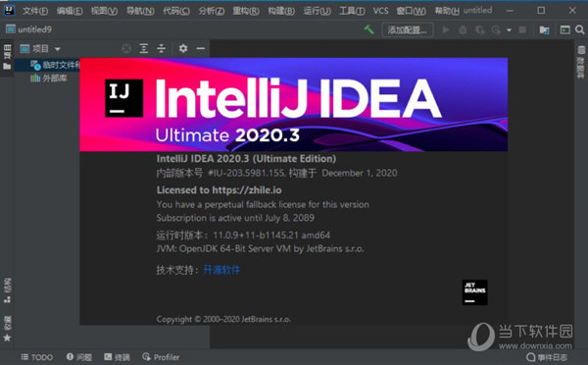Click the 'IntelliJ IDEA 2020.3 (Ultimate Edition)' text
The image size is (588, 365).
click(x=246, y=159)
